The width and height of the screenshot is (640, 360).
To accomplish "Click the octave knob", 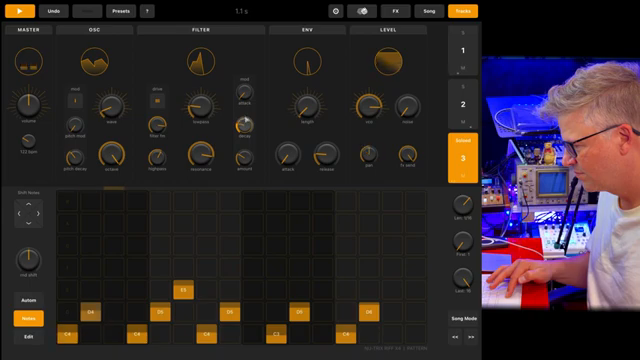I will [111, 154].
